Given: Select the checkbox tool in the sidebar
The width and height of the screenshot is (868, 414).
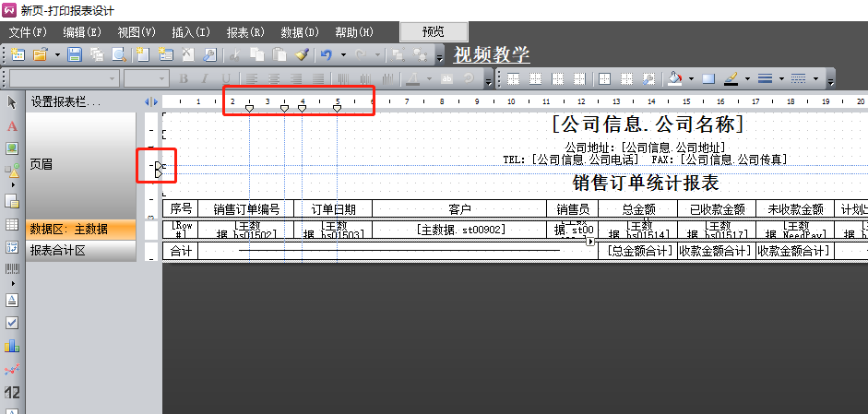Looking at the screenshot, I should pyautogui.click(x=12, y=323).
